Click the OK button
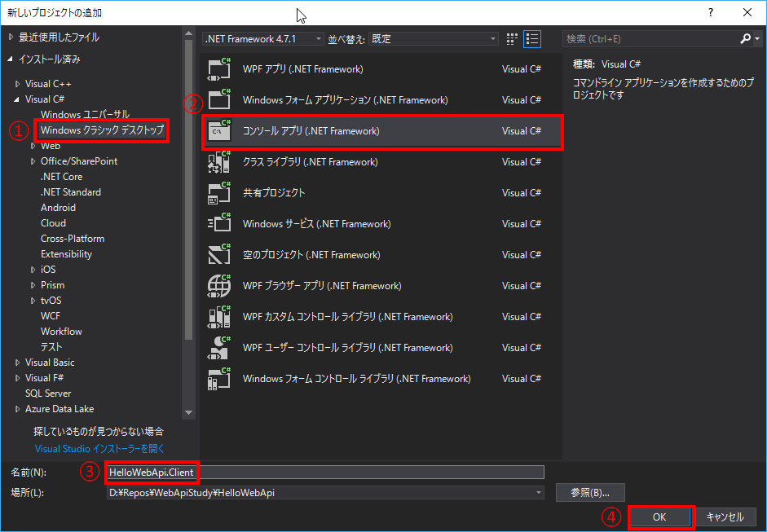767x532 pixels. point(659,517)
